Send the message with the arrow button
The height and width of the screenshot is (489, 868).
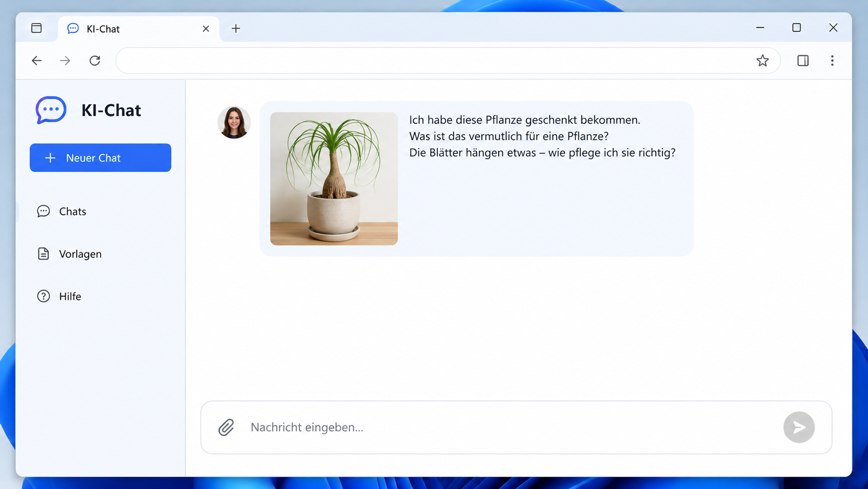click(x=799, y=427)
